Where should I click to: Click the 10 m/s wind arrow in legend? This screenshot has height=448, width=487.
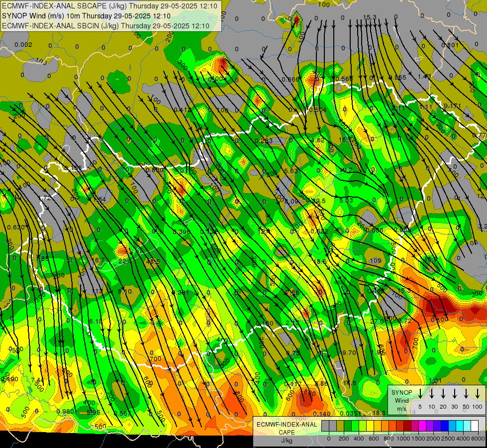[x=432, y=394]
